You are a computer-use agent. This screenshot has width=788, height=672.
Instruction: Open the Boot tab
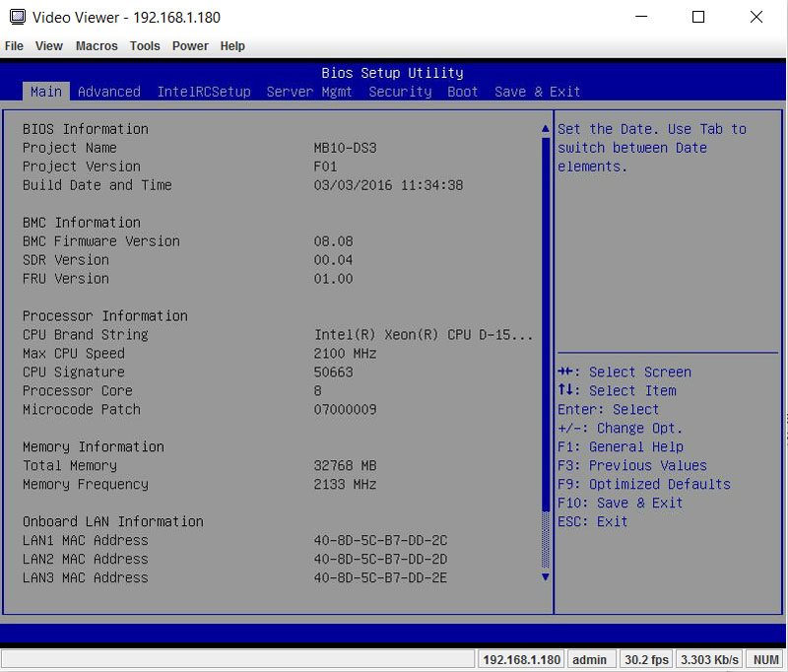tap(463, 92)
